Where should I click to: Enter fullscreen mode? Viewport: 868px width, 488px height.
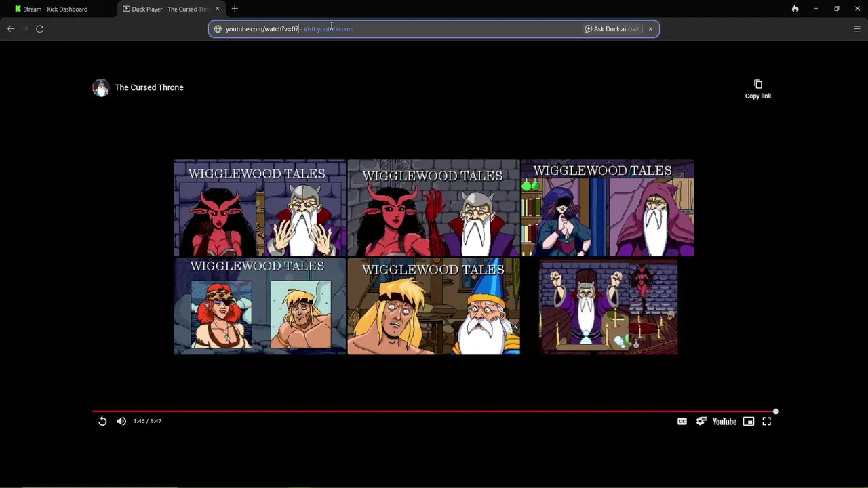coord(767,421)
